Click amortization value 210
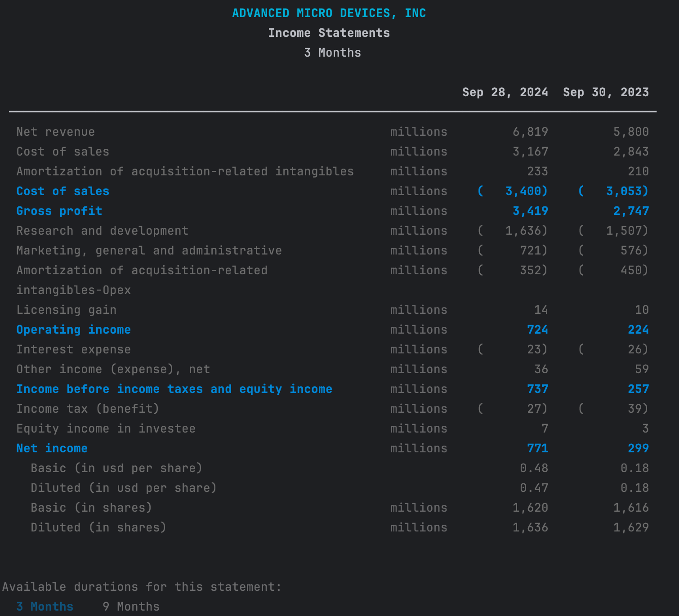The height and width of the screenshot is (616, 679). pyautogui.click(x=638, y=171)
